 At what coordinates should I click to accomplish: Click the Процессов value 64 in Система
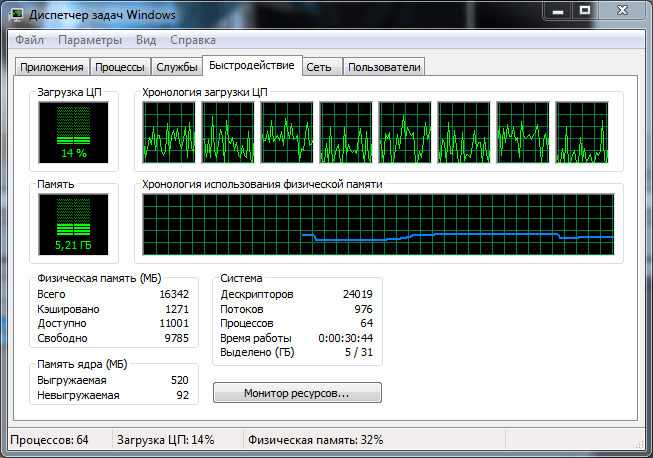pos(366,323)
